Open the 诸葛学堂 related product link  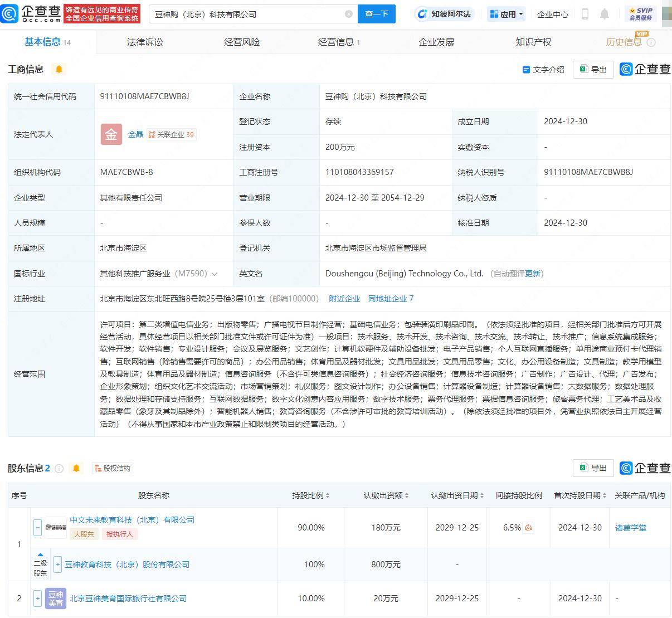[631, 528]
